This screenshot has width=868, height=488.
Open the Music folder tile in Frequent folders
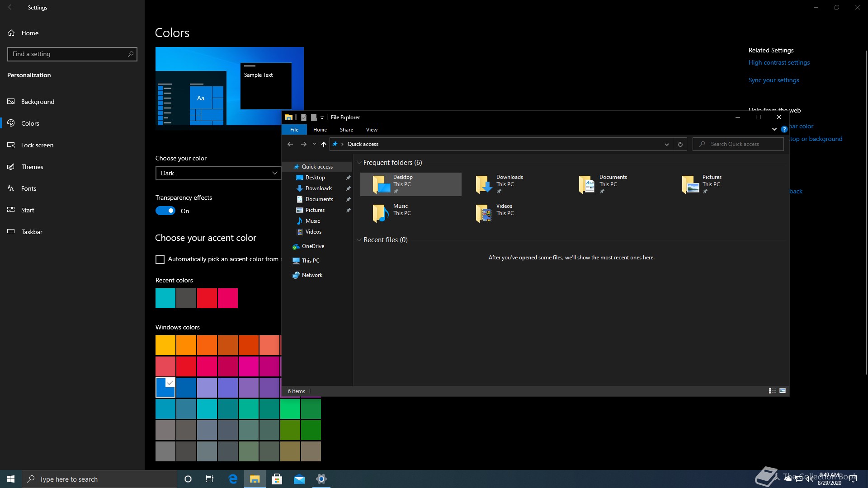pyautogui.click(x=411, y=213)
